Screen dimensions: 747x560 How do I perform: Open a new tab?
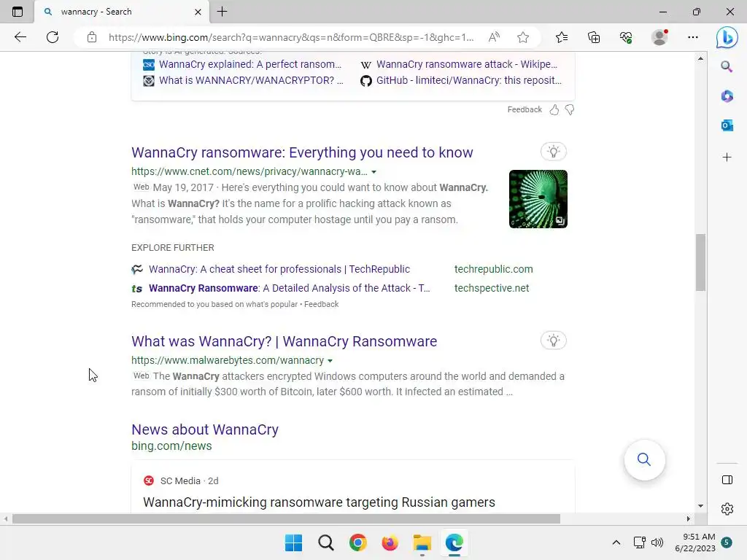point(222,12)
